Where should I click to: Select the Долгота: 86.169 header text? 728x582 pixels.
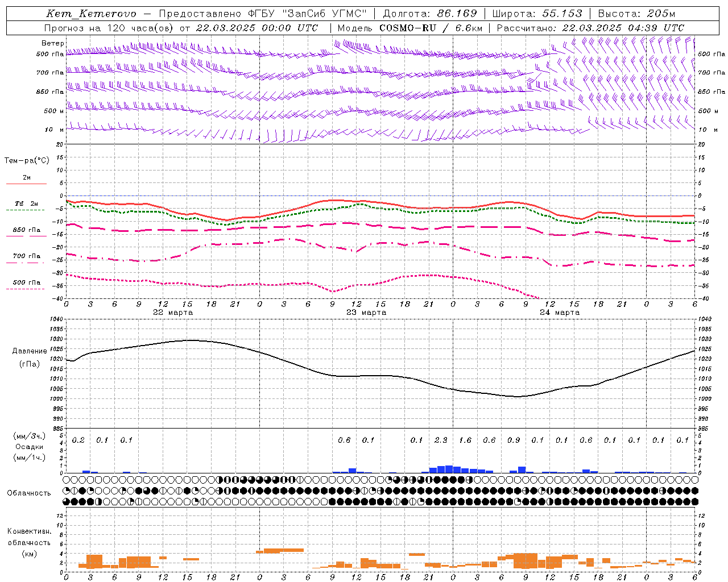pos(429,14)
